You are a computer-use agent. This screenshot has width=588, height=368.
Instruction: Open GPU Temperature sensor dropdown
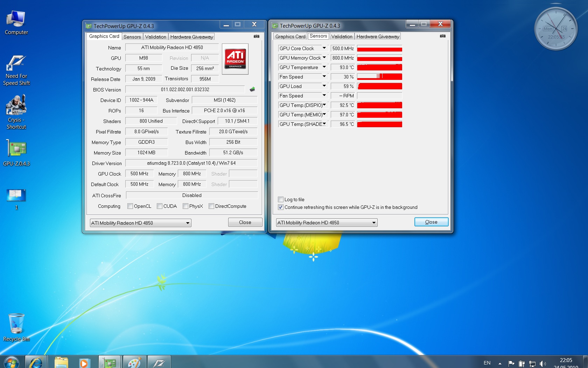(x=324, y=67)
